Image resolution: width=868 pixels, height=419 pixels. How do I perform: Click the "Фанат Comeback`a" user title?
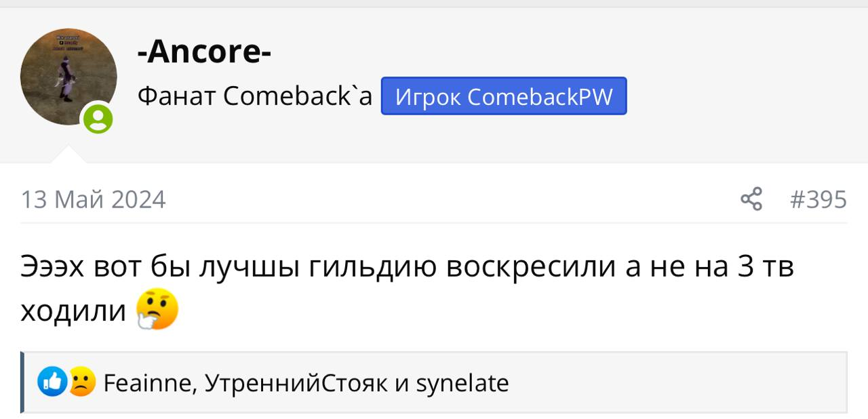(254, 96)
